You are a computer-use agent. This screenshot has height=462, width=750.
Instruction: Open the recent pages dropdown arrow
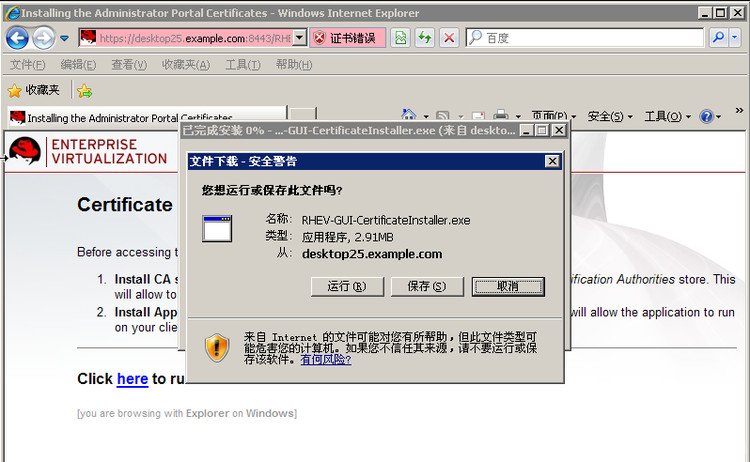pos(64,38)
